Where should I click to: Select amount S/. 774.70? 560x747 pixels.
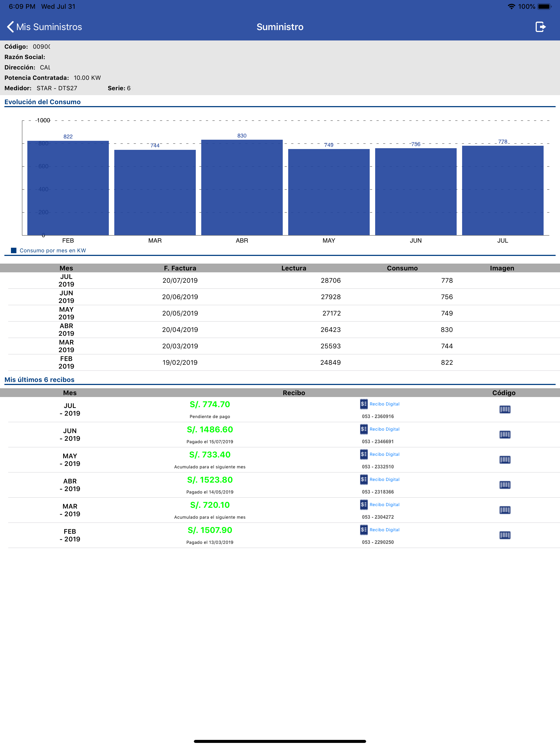click(x=210, y=405)
